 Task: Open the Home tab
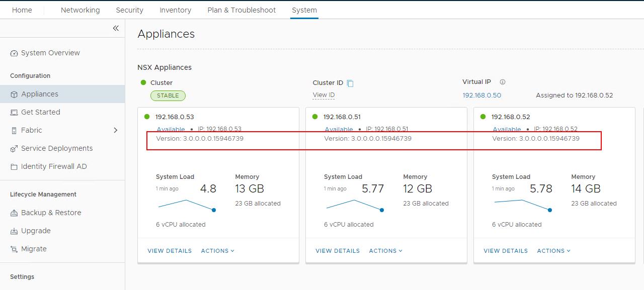(22, 10)
